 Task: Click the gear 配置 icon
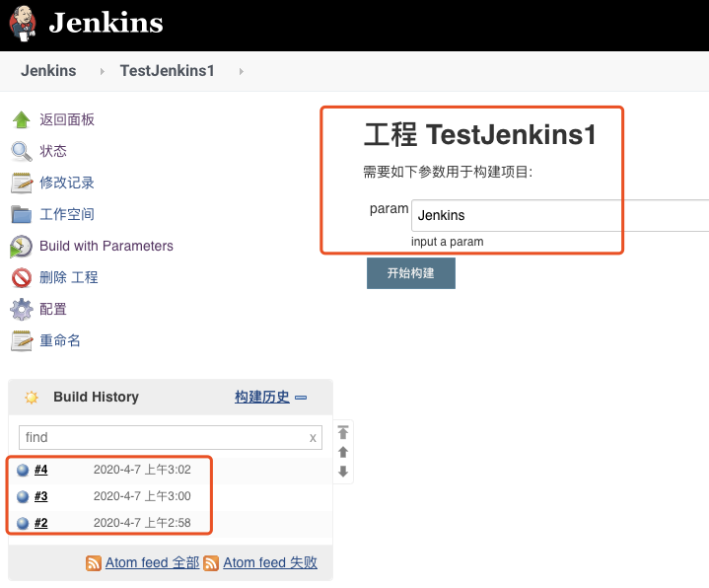pyautogui.click(x=22, y=310)
